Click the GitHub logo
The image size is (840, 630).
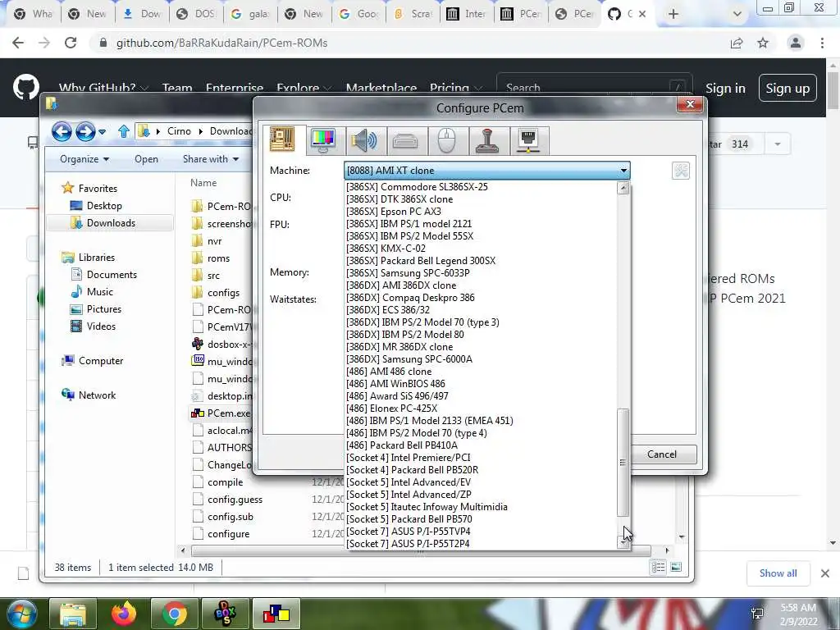pyautogui.click(x=26, y=87)
